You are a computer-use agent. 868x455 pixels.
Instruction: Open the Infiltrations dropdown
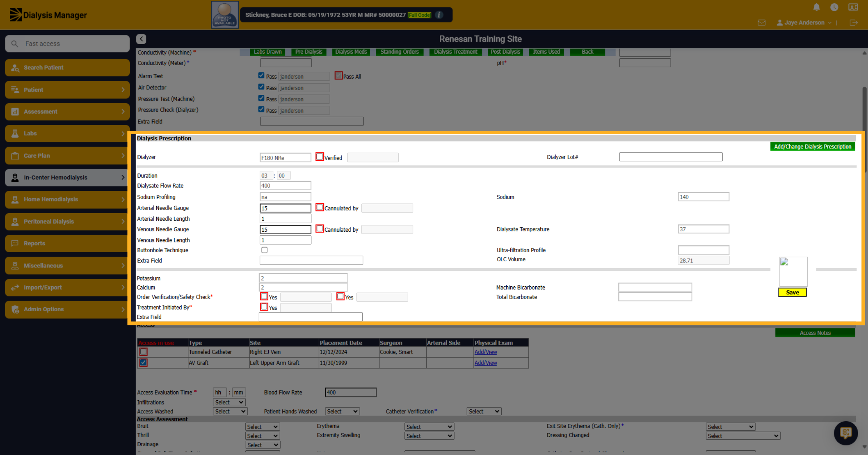click(x=229, y=402)
